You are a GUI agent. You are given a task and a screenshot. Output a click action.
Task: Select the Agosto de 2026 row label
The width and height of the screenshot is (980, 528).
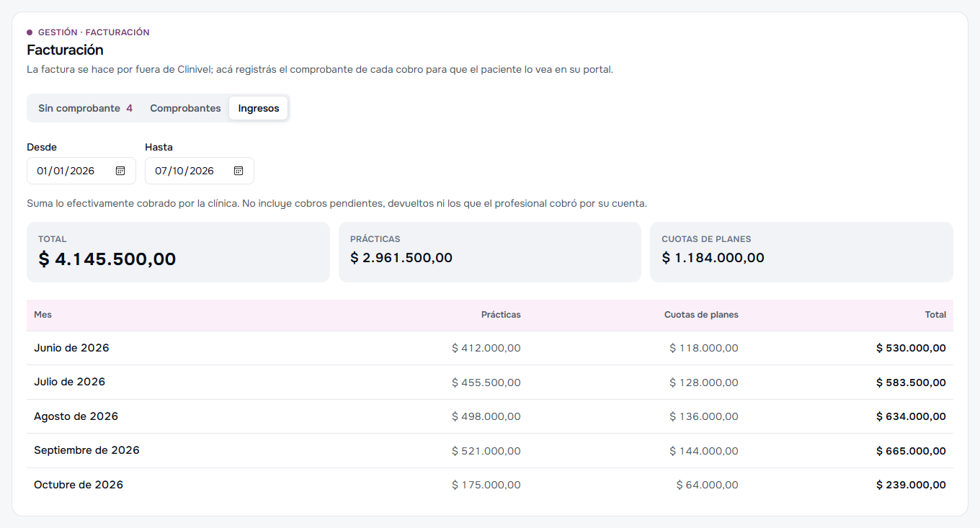click(76, 416)
